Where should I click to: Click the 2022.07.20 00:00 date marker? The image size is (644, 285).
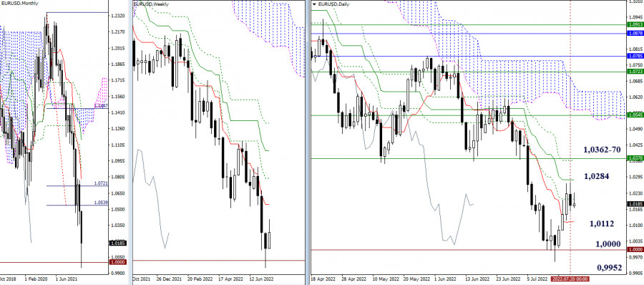tap(569, 279)
